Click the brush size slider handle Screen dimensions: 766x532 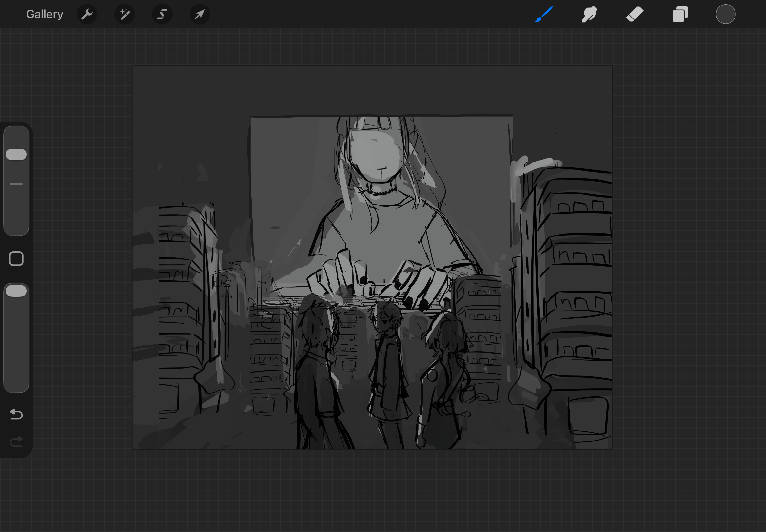(16, 154)
